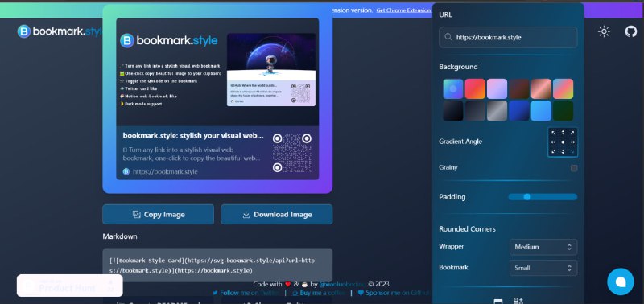Click the "Padding" label
This screenshot has width=644, height=304.
point(452,197)
